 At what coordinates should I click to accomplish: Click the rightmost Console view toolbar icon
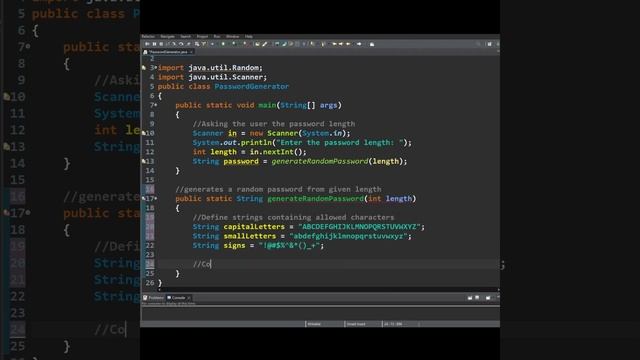[488, 298]
